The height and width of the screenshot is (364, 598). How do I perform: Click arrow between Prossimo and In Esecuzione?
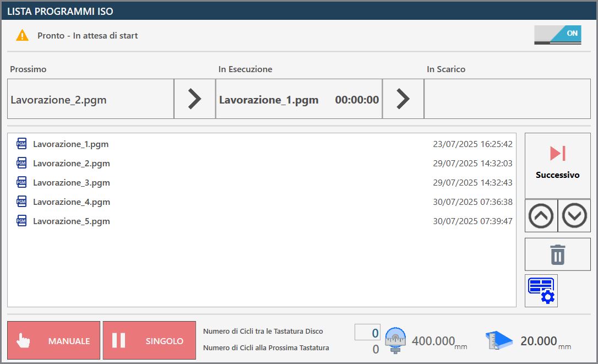coord(195,99)
